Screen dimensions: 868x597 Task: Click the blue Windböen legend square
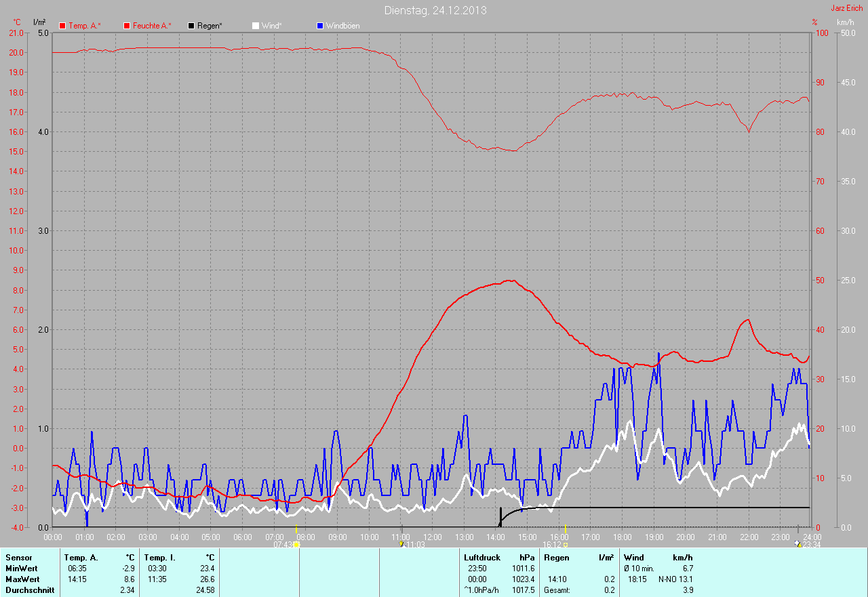pos(320,26)
